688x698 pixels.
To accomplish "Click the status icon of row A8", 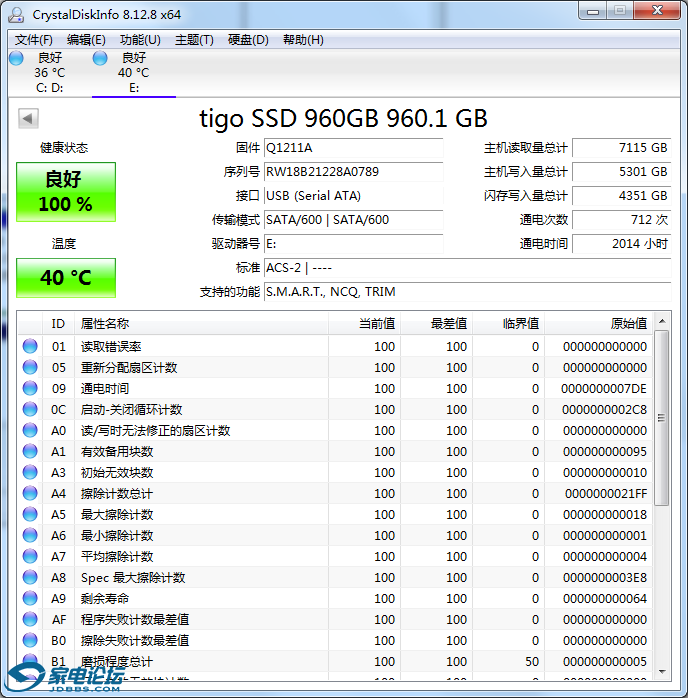I will (30, 577).
